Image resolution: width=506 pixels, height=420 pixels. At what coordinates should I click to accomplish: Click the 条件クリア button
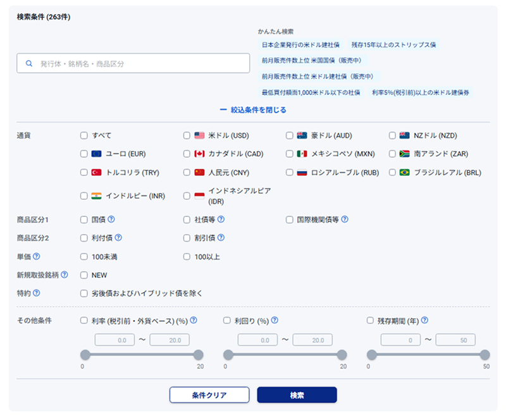pos(209,395)
